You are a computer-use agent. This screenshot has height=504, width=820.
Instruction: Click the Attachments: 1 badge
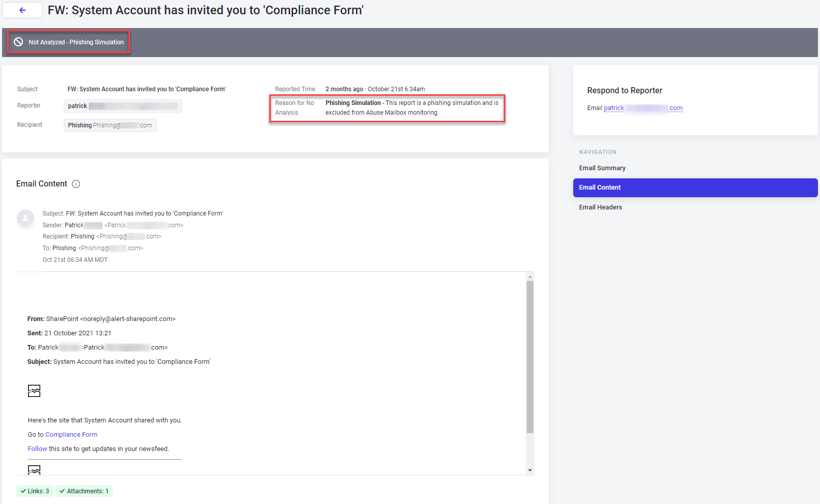pos(84,491)
